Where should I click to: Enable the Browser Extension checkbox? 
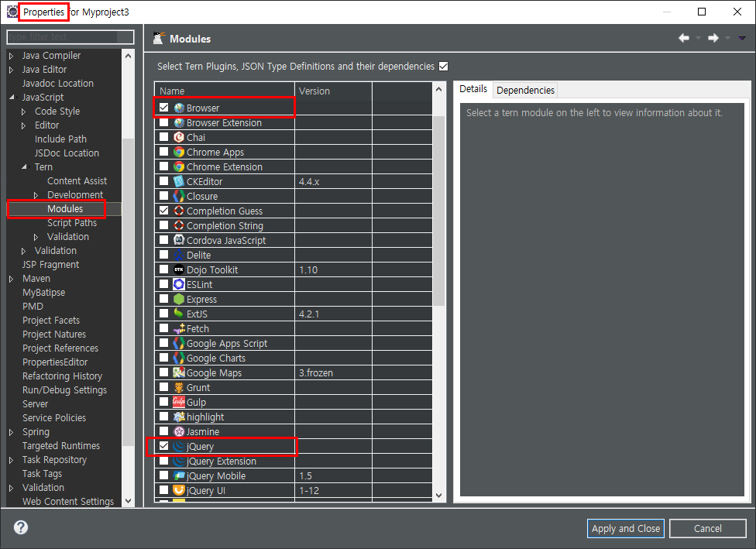pos(164,122)
